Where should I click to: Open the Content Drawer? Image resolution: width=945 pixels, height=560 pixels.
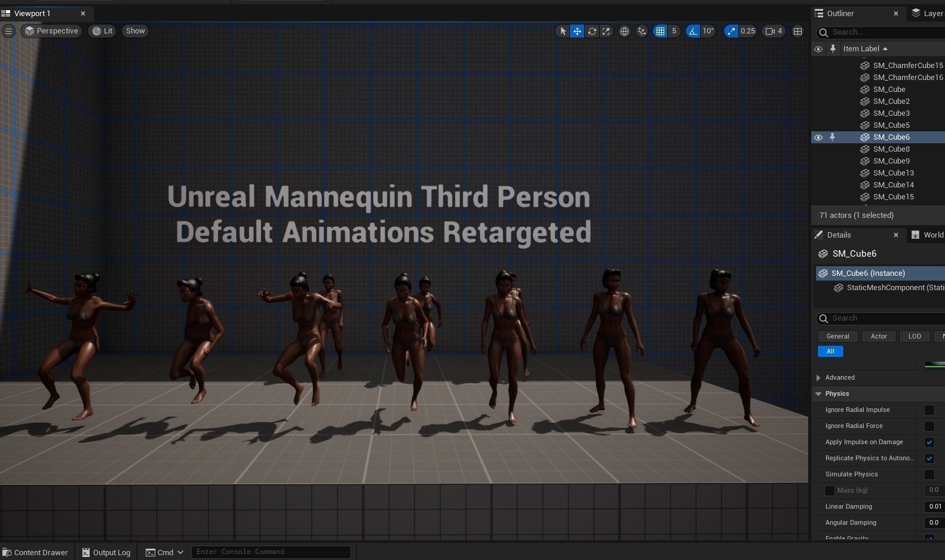click(35, 552)
